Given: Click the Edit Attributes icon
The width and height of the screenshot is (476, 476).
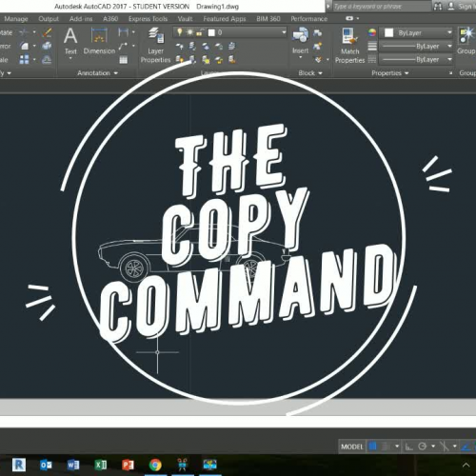Looking at the screenshot, I should 318,60.
